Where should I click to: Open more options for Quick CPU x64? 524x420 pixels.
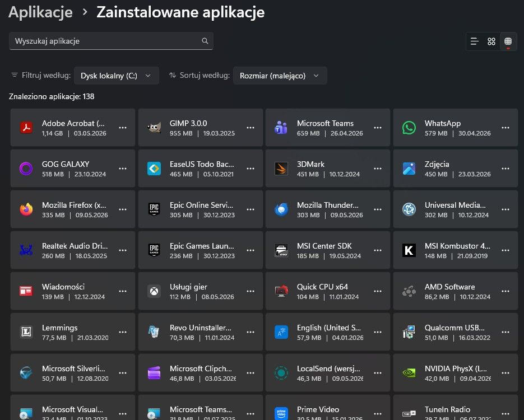click(378, 291)
